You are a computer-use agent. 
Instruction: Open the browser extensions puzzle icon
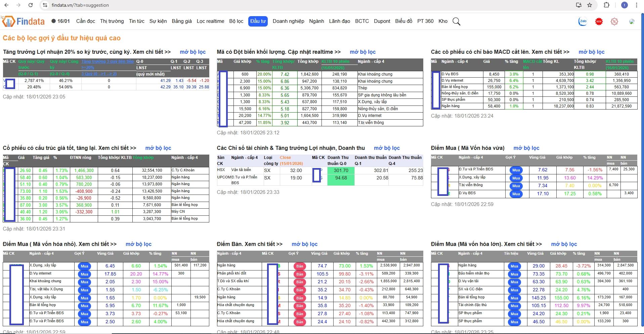click(x=606, y=5)
